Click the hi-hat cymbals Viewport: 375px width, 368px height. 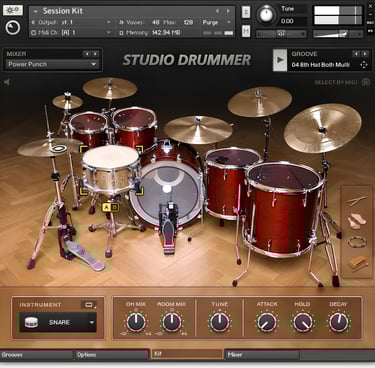click(50, 147)
